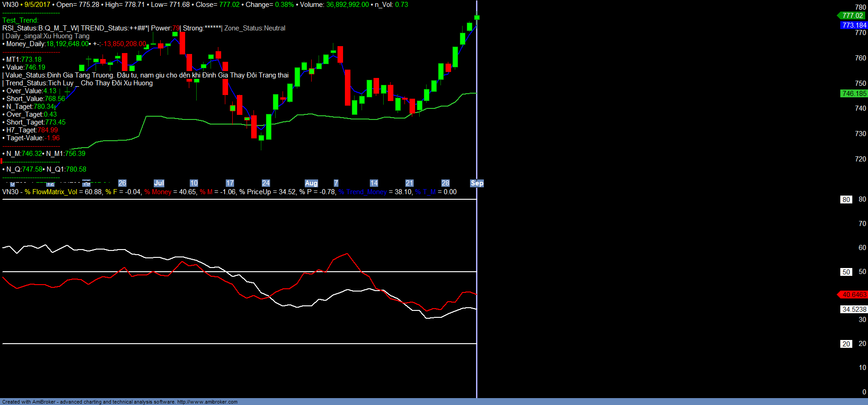Image resolution: width=868 pixels, height=405 pixels.
Task: Click the boxed 50 level label
Action: (846, 272)
